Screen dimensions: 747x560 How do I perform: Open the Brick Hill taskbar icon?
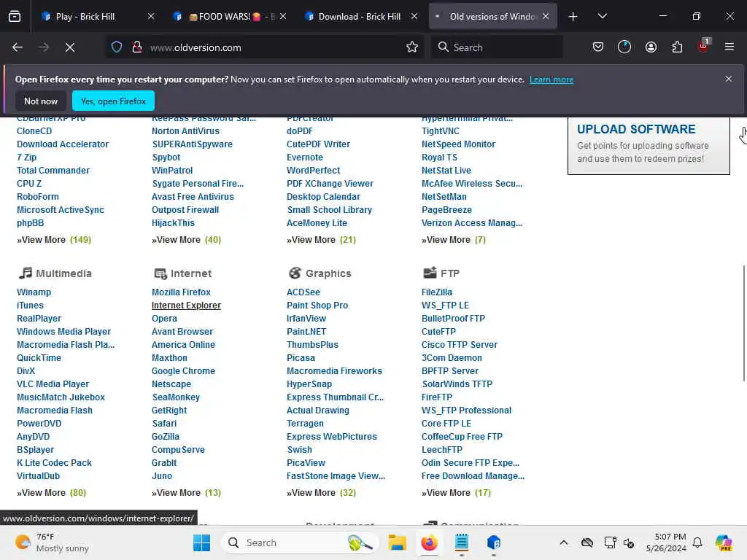(x=494, y=542)
